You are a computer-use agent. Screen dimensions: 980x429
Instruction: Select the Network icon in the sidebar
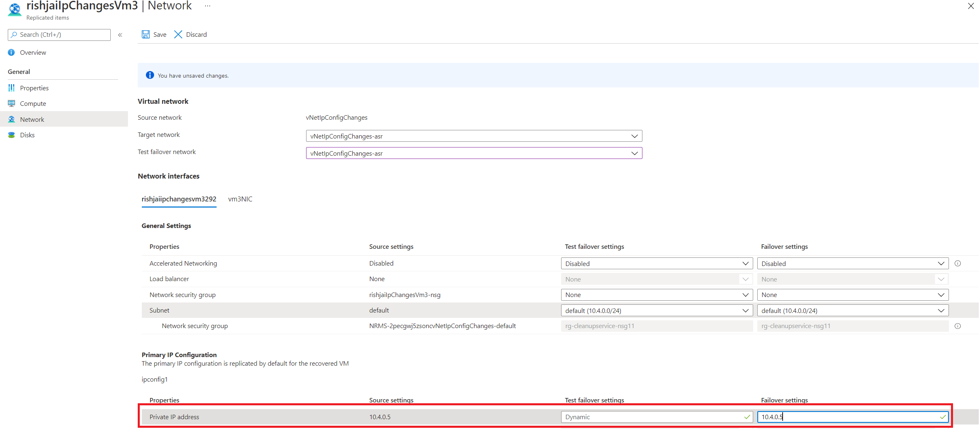coord(11,119)
